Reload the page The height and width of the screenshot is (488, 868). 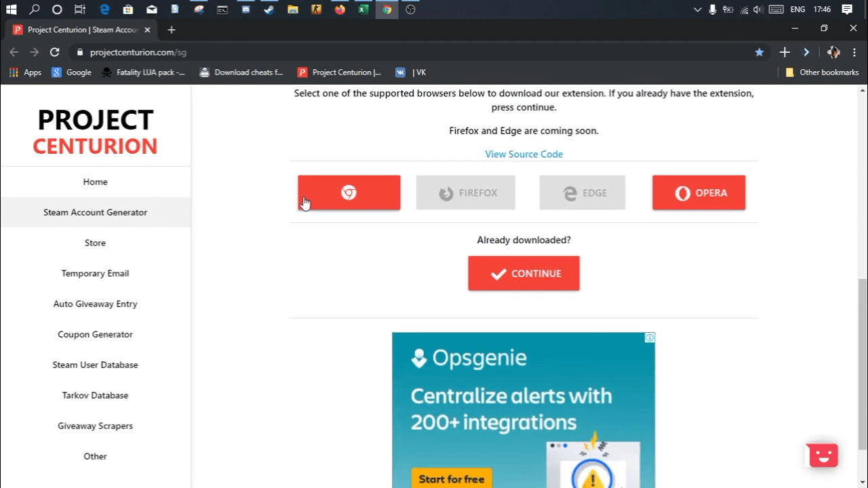(x=55, y=52)
